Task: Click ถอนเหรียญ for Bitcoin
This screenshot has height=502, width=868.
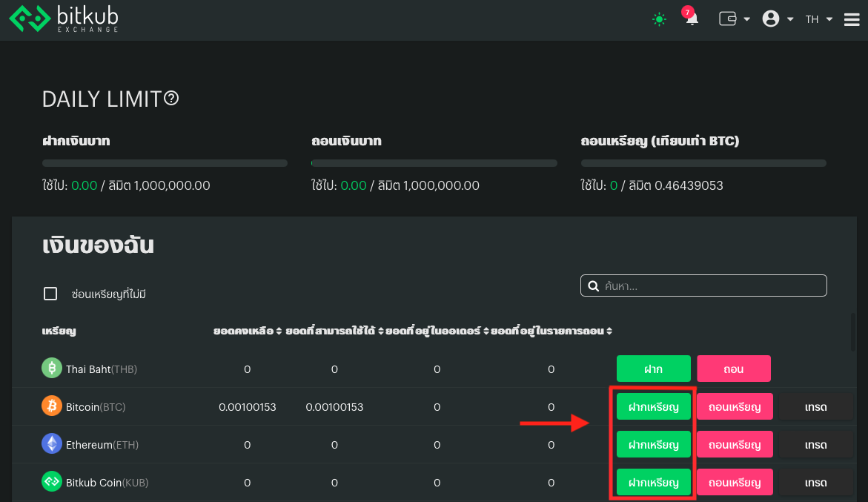Action: click(735, 406)
